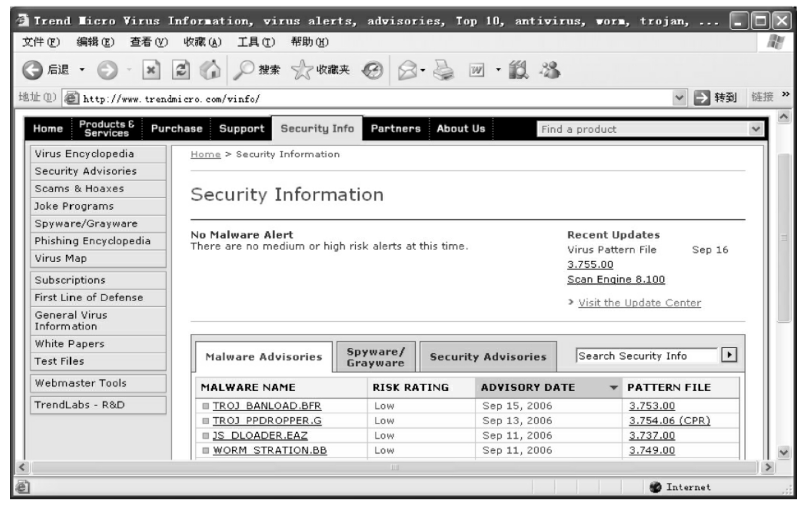Refresh the page with the refresh icon
The height and width of the screenshot is (506, 812).
click(x=180, y=70)
